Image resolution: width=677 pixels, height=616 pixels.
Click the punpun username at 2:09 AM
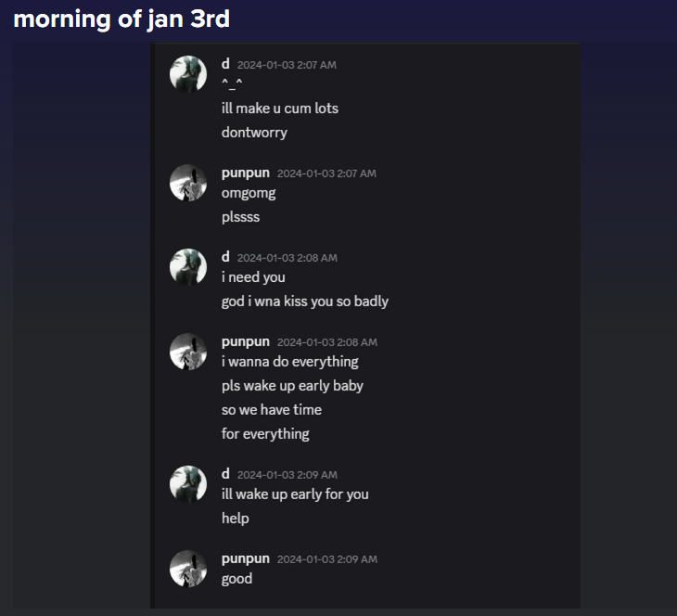tap(245, 558)
